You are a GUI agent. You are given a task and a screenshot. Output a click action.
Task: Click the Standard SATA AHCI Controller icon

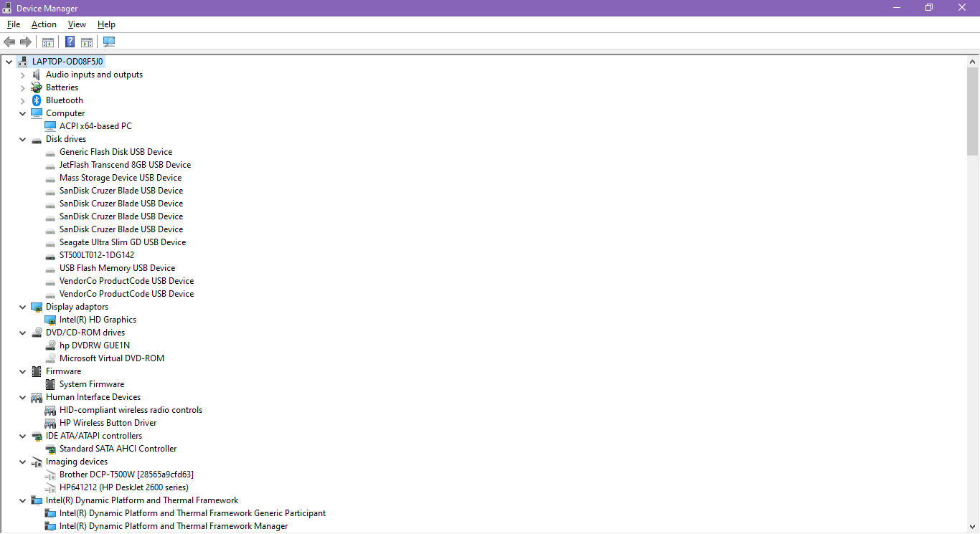coord(50,449)
